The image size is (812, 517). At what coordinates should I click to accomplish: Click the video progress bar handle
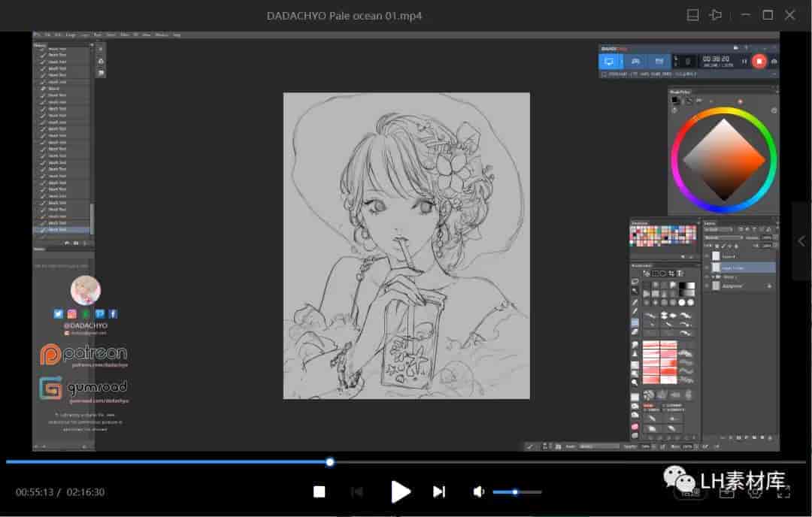click(330, 462)
